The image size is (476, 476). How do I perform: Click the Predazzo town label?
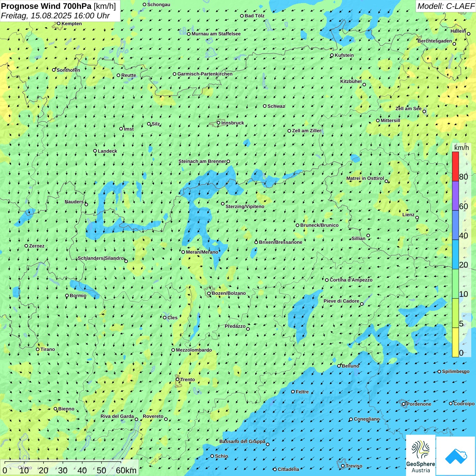coord(235,326)
